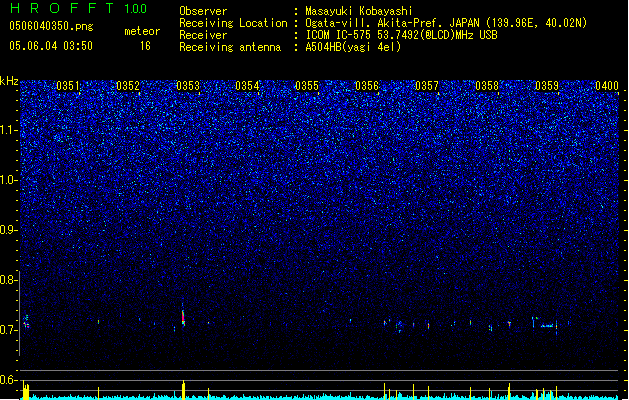Click the HROFFT 1.0.0 title text
This screenshot has width=629, height=400.
(x=78, y=8)
